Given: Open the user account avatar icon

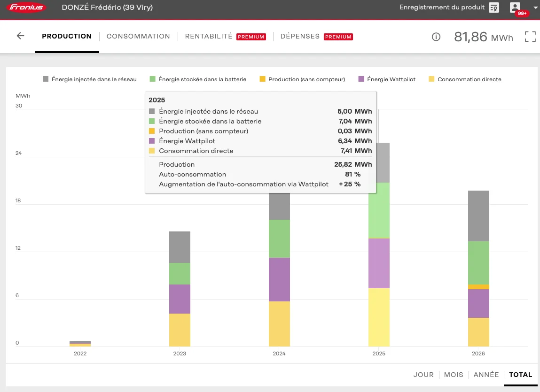Looking at the screenshot, I should click(x=515, y=7).
